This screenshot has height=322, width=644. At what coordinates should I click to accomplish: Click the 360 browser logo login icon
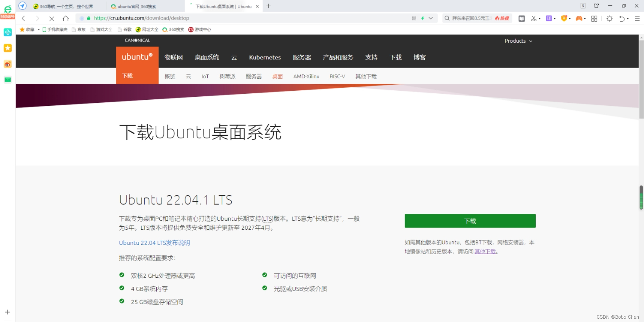point(8,12)
